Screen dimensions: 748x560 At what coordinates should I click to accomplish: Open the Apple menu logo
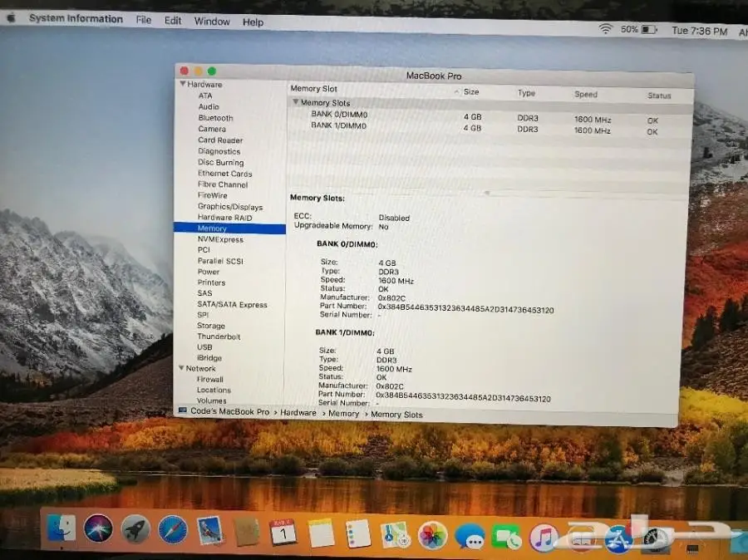11,17
